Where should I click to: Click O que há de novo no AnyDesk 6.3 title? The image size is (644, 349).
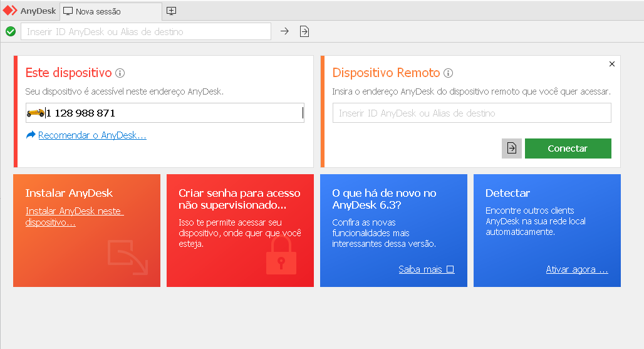[384, 199]
